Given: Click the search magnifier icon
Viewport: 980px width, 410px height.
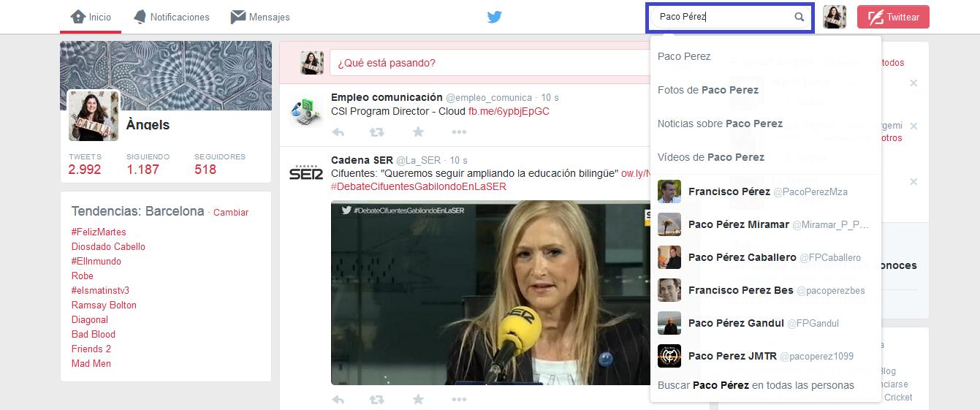Looking at the screenshot, I should tap(799, 17).
